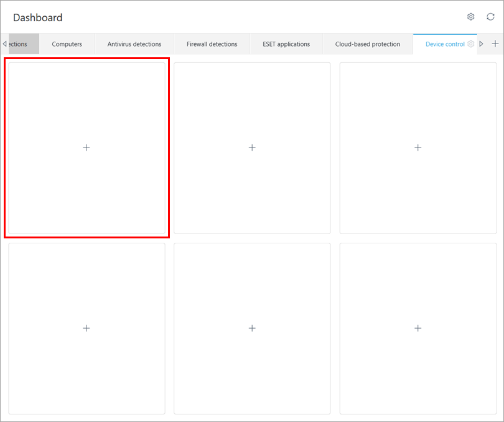Add a report to the bottom-left tile
504x422 pixels.
click(86, 328)
